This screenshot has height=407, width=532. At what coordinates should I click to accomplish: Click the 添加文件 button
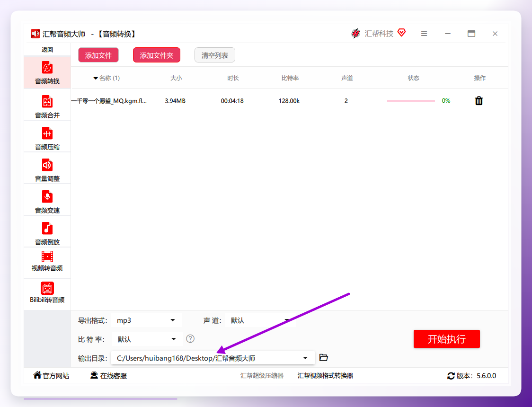click(x=98, y=55)
